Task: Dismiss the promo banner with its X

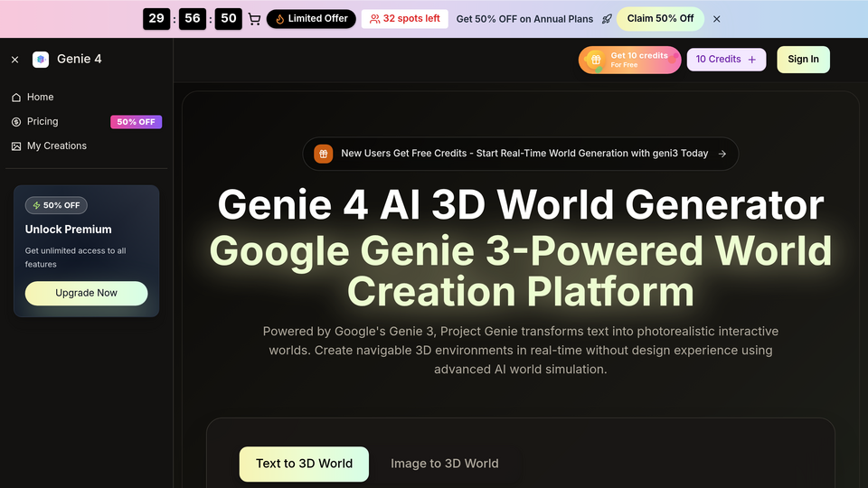Action: [x=717, y=19]
